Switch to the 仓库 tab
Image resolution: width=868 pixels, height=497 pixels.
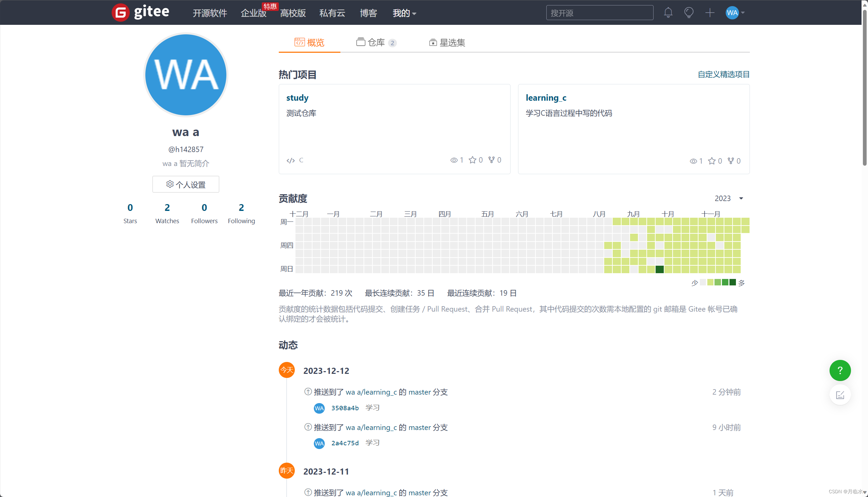tap(375, 42)
